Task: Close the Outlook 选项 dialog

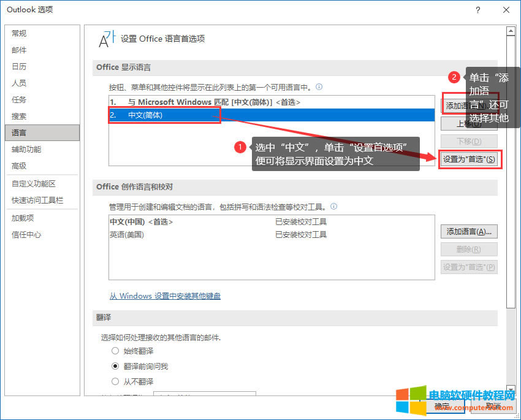Action: click(506, 10)
